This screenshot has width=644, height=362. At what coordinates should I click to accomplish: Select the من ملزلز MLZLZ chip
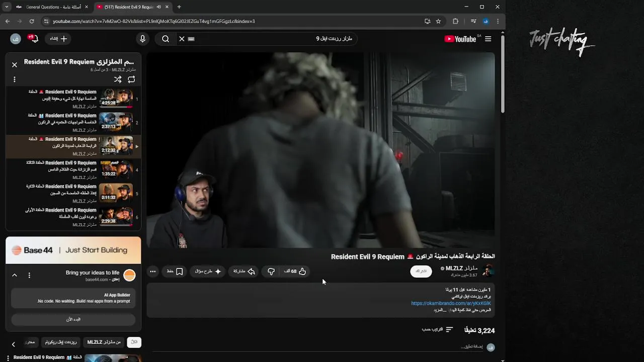pyautogui.click(x=104, y=342)
